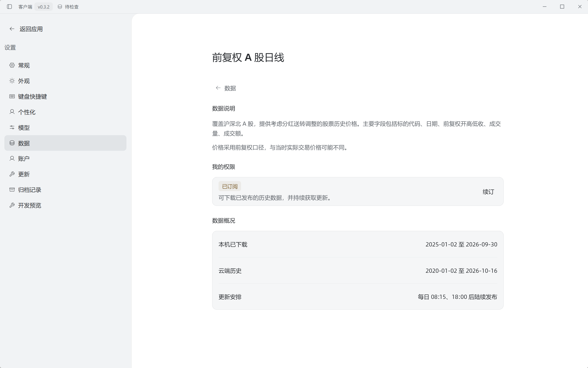588x368 pixels.
Task: Click the 模型 sliders icon
Action: pyautogui.click(x=12, y=127)
